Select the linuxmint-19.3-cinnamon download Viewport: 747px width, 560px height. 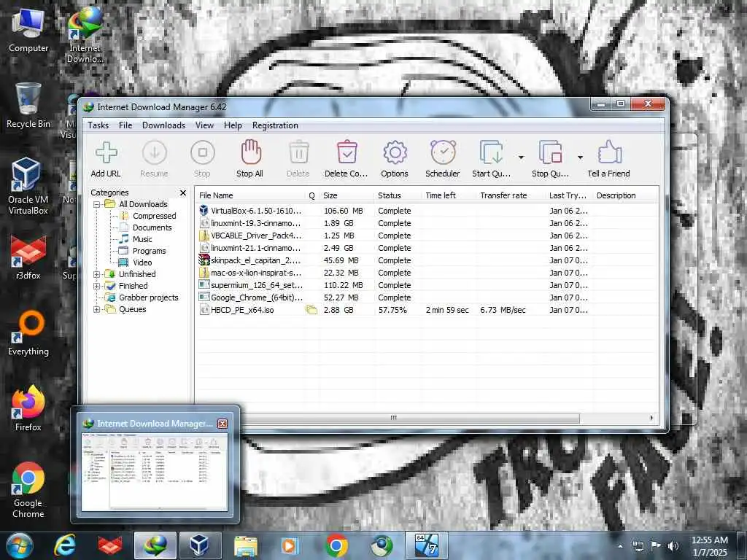(x=426, y=223)
